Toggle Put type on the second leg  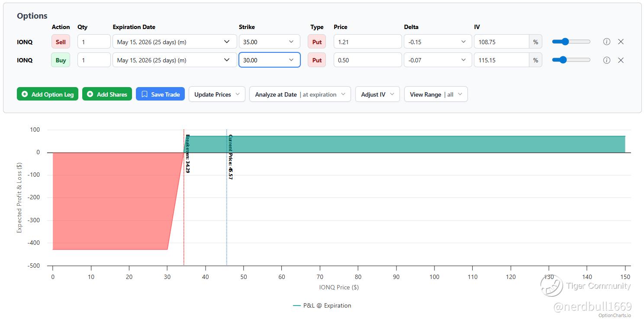[317, 60]
